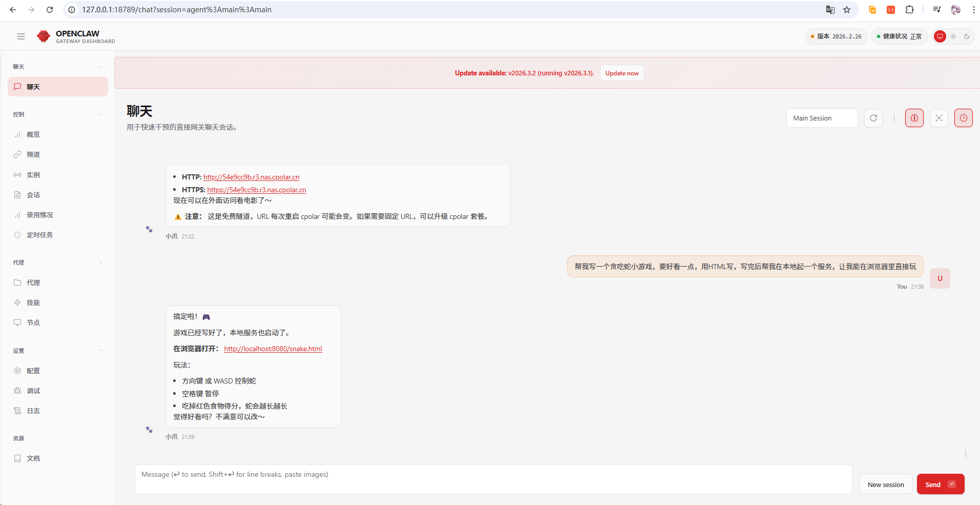Viewport: 980px width, 505px height.
Task: Click the refresh session icon
Action: (x=873, y=118)
